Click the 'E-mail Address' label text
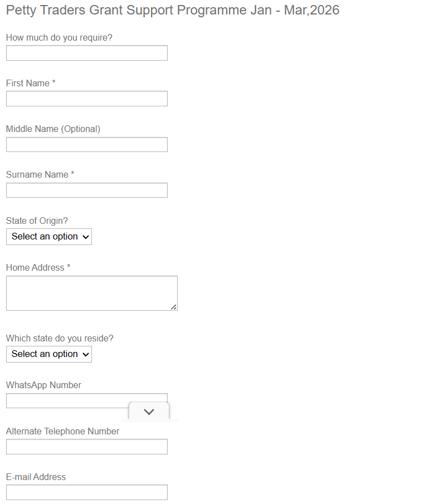The height and width of the screenshot is (504, 434). pyautogui.click(x=36, y=477)
